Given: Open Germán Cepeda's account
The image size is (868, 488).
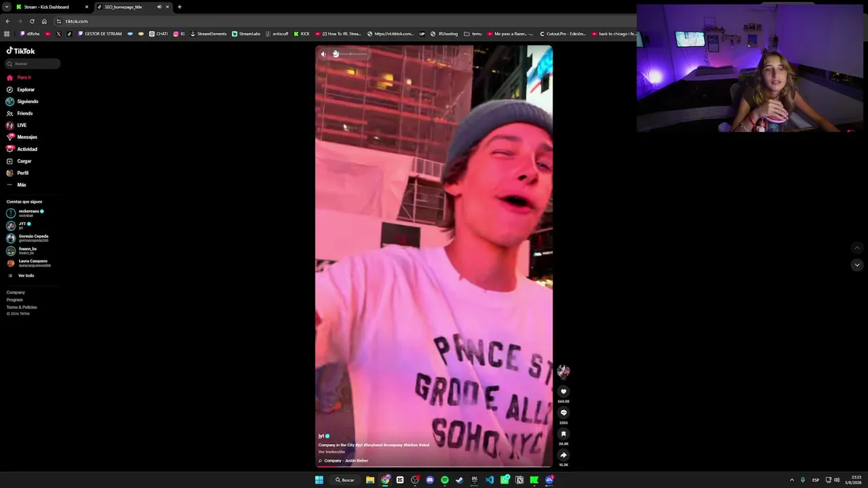Looking at the screenshot, I should 28,238.
